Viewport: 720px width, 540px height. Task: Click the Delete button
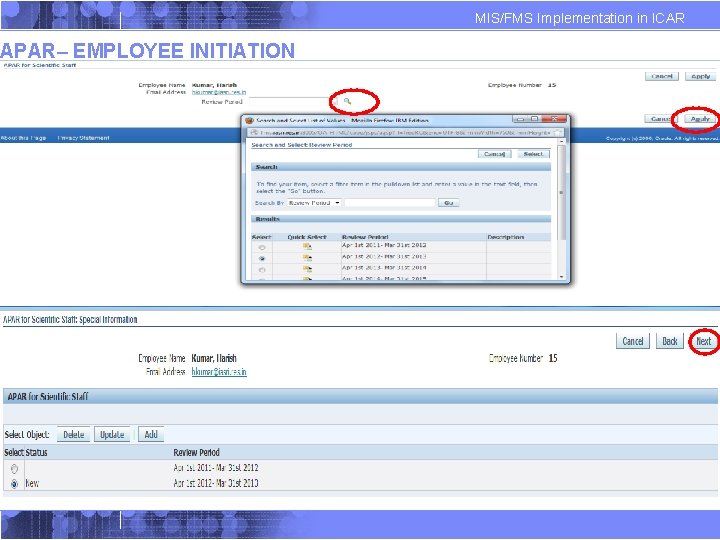[73, 434]
